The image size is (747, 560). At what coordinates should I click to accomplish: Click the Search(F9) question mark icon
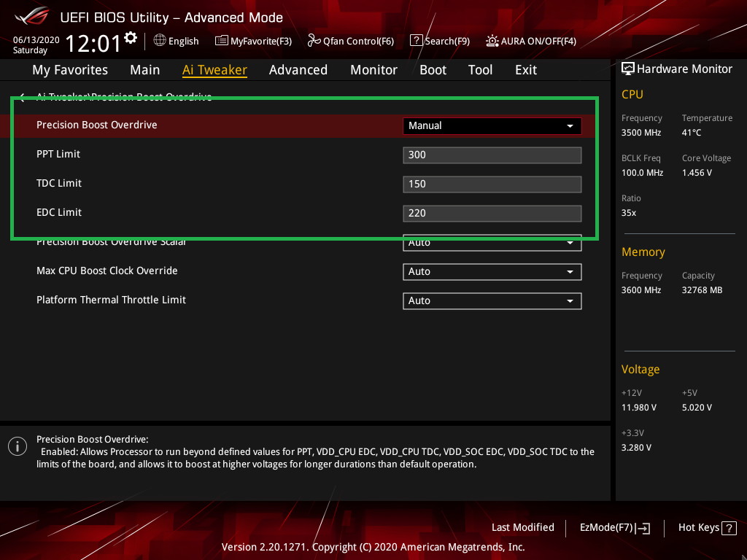point(416,41)
